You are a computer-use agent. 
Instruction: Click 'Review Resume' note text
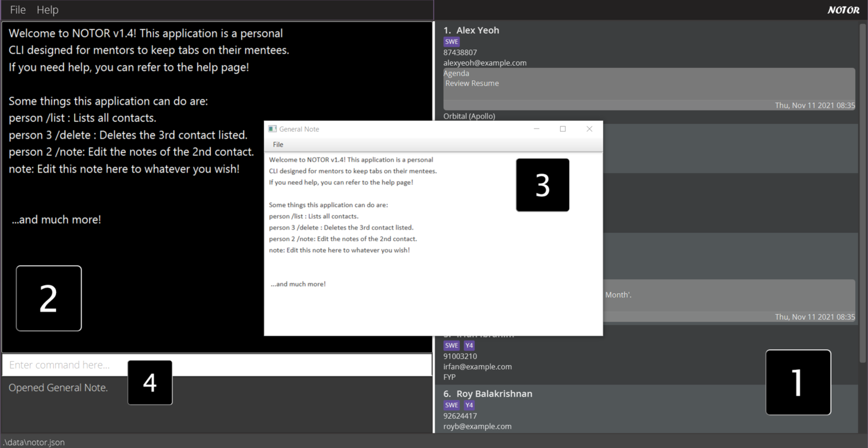click(x=472, y=83)
